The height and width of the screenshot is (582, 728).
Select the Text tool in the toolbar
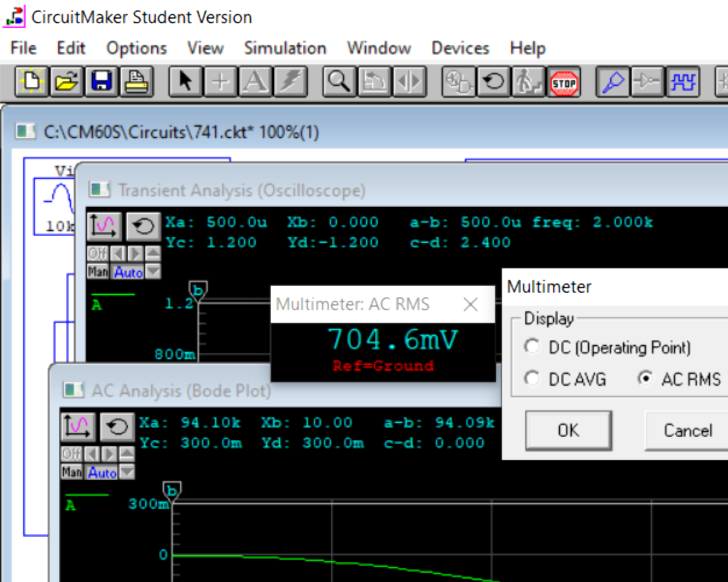click(x=256, y=82)
